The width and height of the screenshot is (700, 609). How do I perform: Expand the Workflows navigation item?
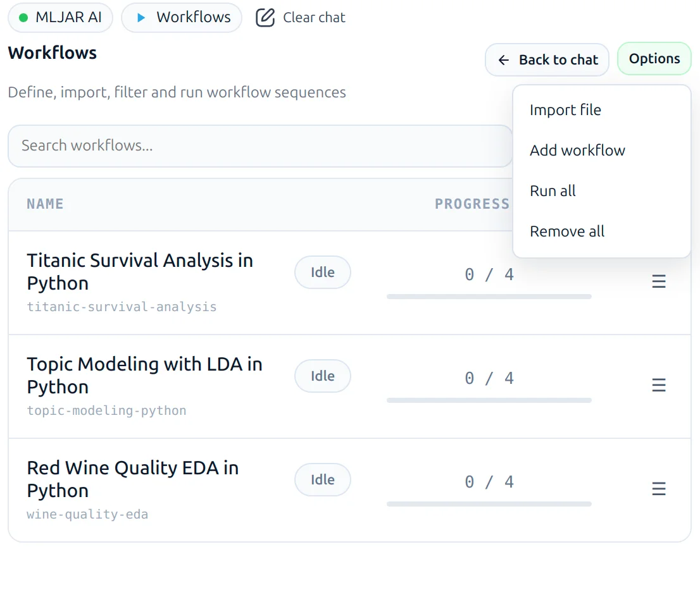pos(182,18)
